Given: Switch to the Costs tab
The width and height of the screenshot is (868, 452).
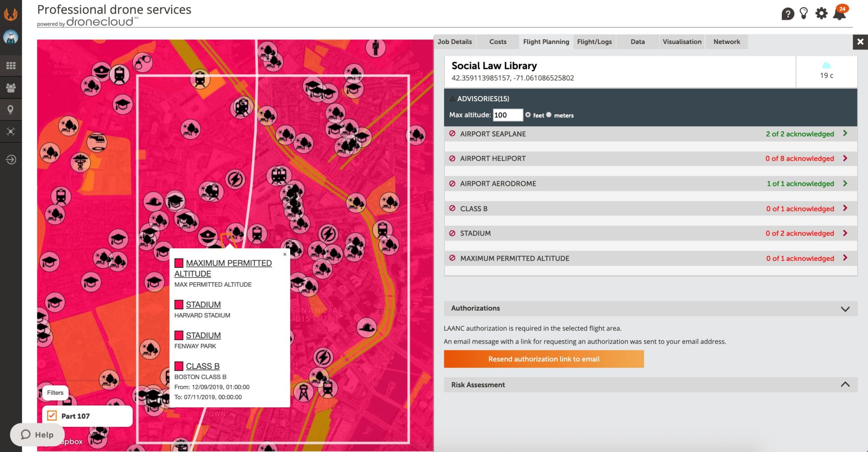Looking at the screenshot, I should [x=498, y=42].
